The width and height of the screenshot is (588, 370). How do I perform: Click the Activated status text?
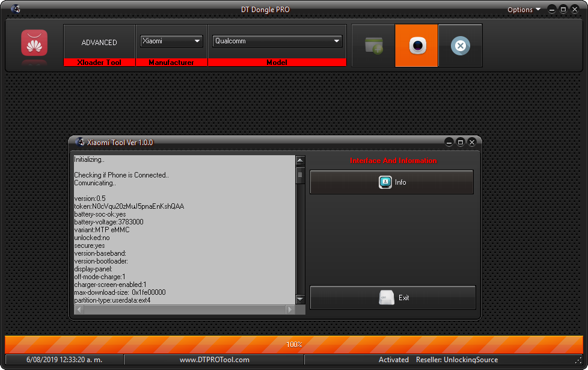click(393, 360)
